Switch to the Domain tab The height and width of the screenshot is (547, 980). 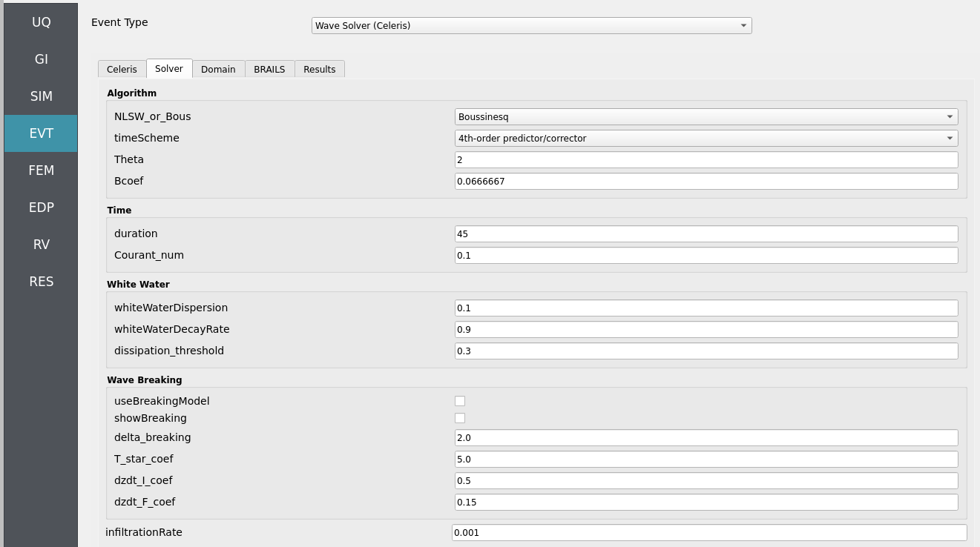coord(218,69)
